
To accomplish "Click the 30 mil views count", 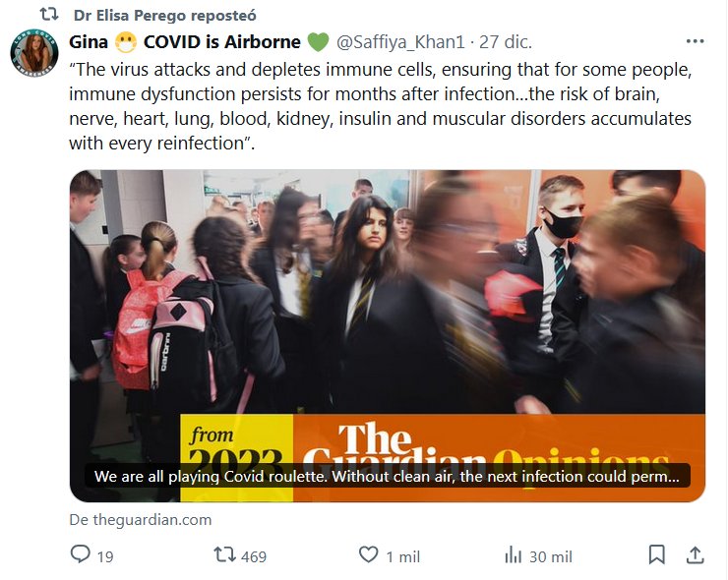I will pos(551,556).
